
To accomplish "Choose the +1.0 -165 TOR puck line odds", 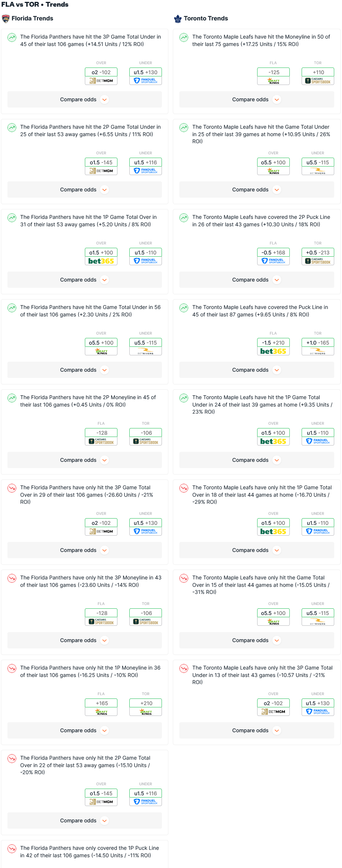I will [x=318, y=343].
